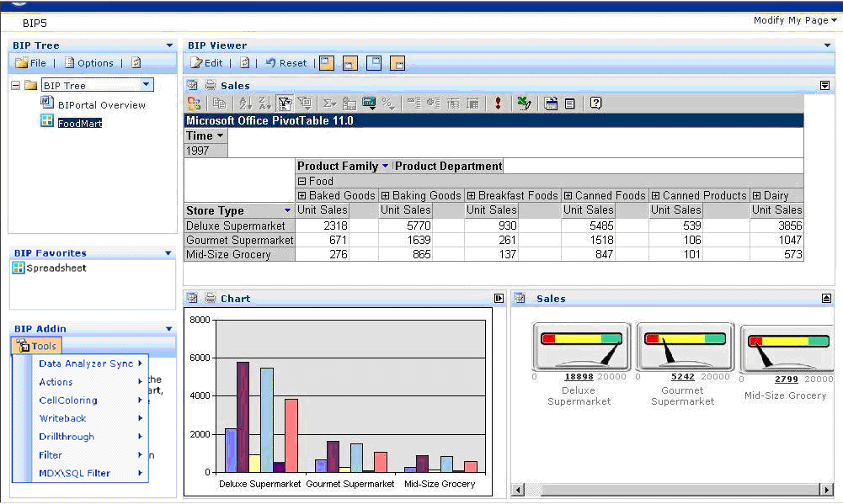Open the Store Type field dropdown

tap(288, 210)
